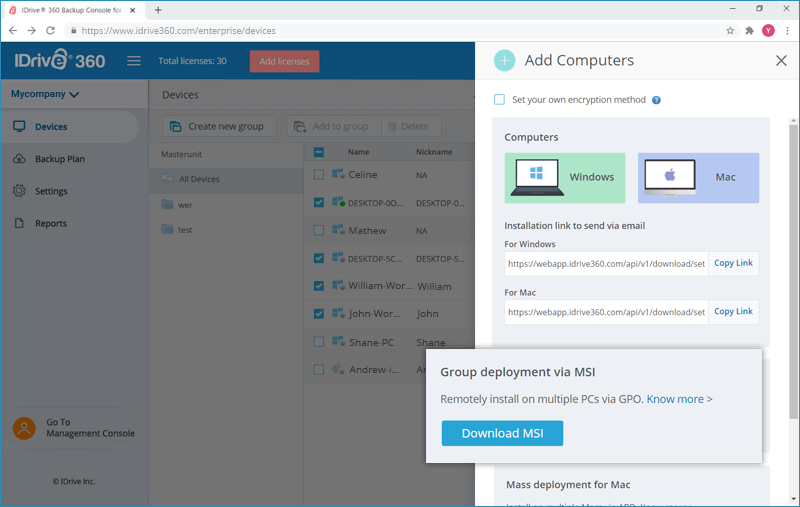Click the Backup Plan cloud icon
The height and width of the screenshot is (507, 800).
coord(19,159)
